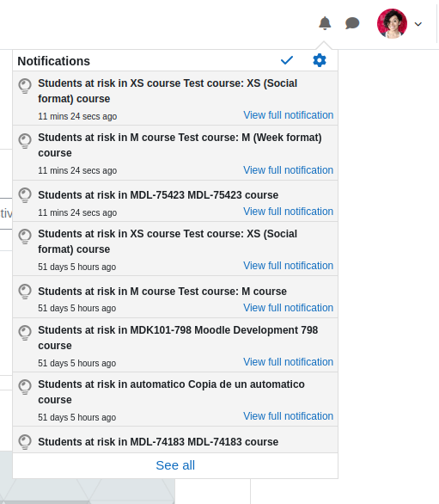Click the notifications bell icon
This screenshot has height=504, width=439.
(325, 23)
